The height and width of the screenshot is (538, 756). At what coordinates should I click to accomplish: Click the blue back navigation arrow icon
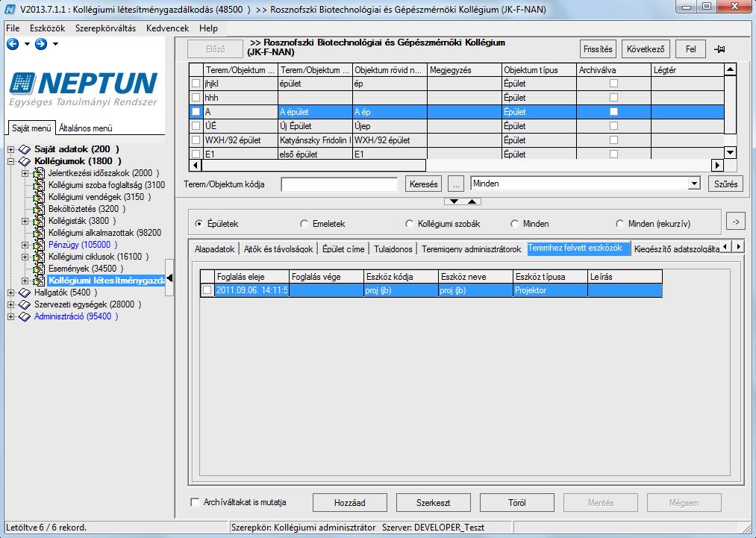pyautogui.click(x=13, y=44)
